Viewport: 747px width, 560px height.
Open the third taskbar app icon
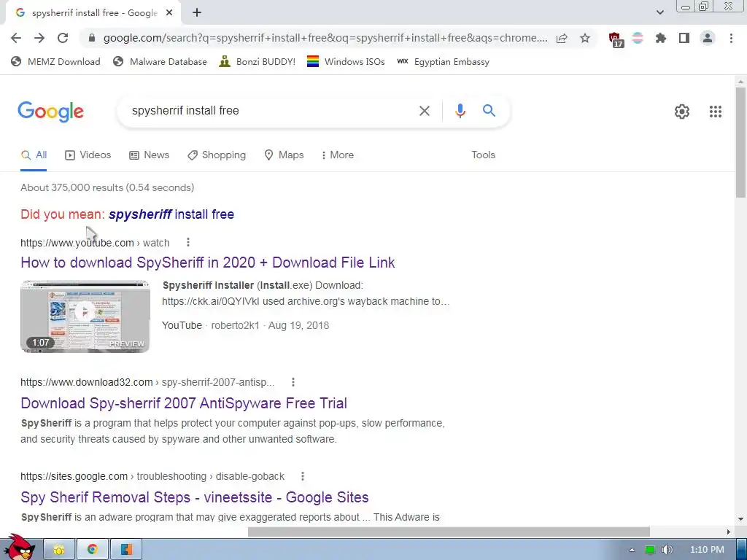[126, 550]
